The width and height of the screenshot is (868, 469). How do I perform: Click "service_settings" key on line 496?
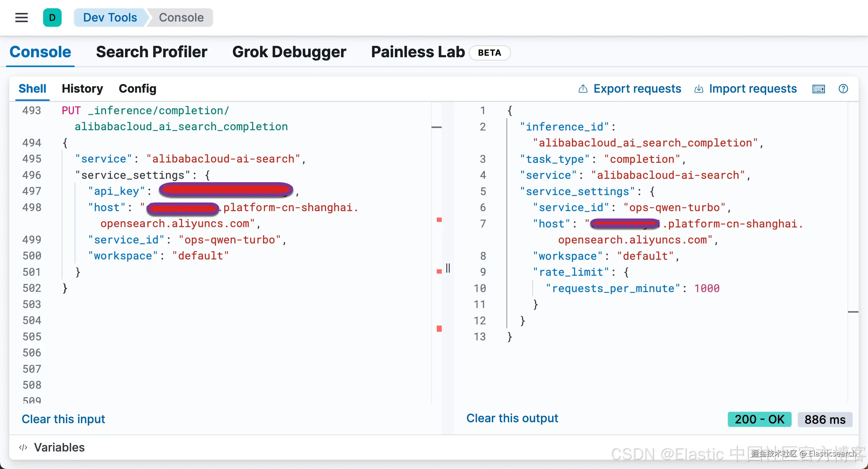pos(133,175)
